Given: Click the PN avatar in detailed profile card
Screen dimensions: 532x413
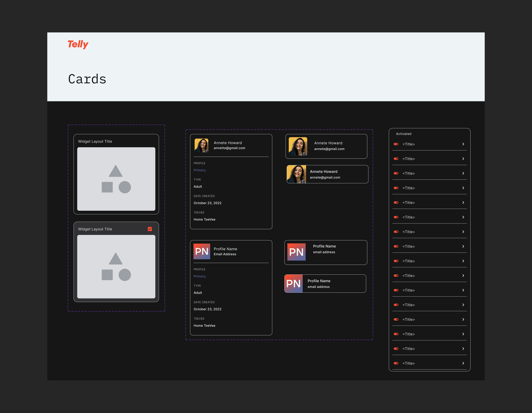Looking at the screenshot, I should point(202,251).
